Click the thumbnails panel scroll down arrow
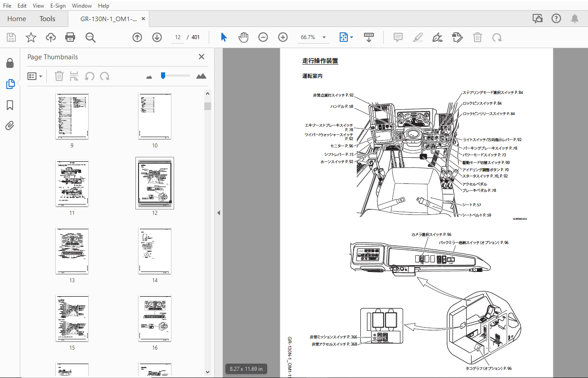588x378 pixels. 207,372
